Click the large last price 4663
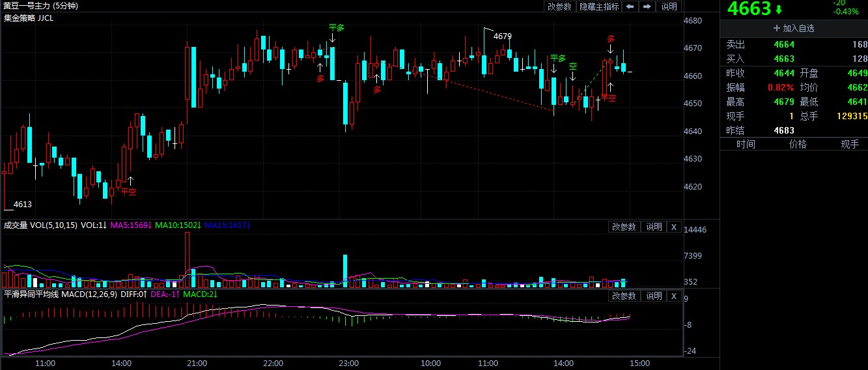The height and width of the screenshot is (370, 868). (749, 9)
